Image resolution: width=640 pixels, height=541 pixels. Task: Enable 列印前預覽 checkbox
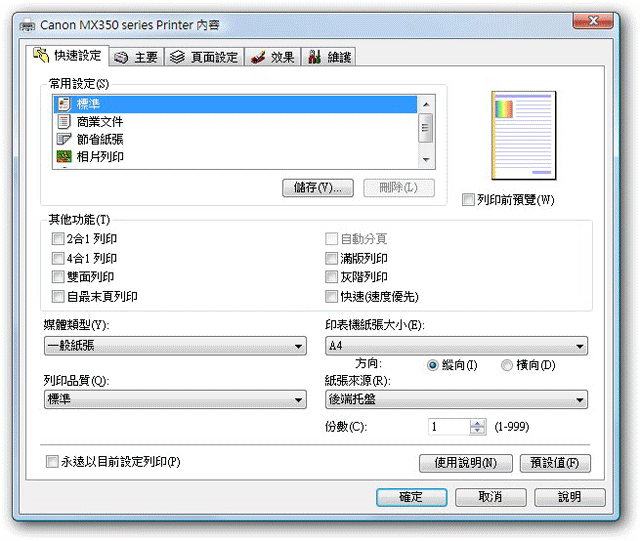pos(468,200)
